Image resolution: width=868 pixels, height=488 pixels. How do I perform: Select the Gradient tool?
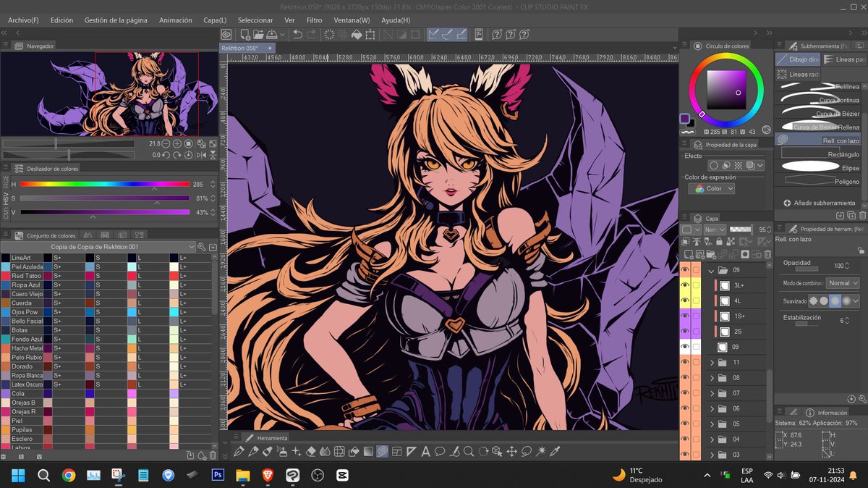tap(368, 451)
